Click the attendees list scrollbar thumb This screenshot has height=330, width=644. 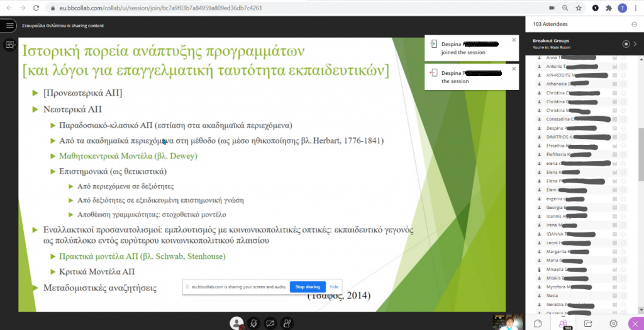[641, 154]
